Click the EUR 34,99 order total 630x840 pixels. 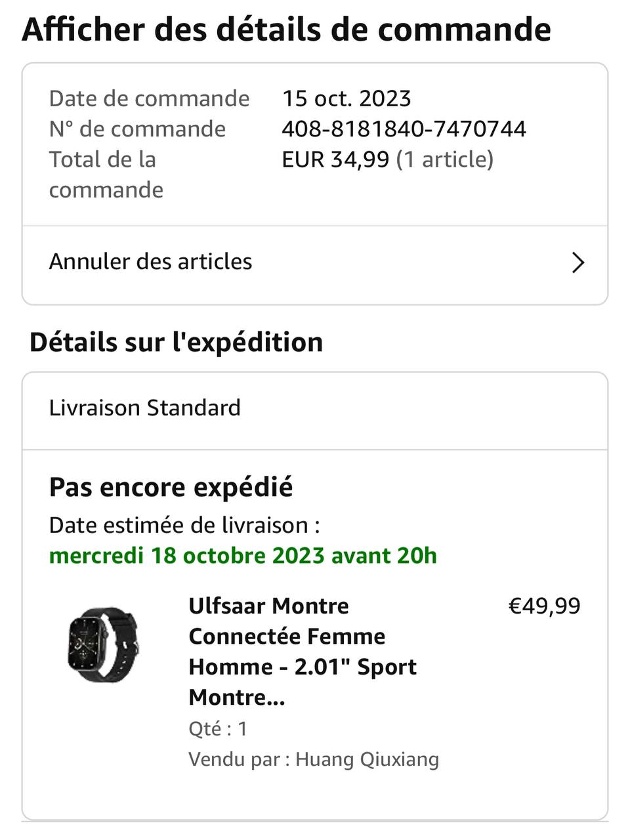(x=335, y=159)
